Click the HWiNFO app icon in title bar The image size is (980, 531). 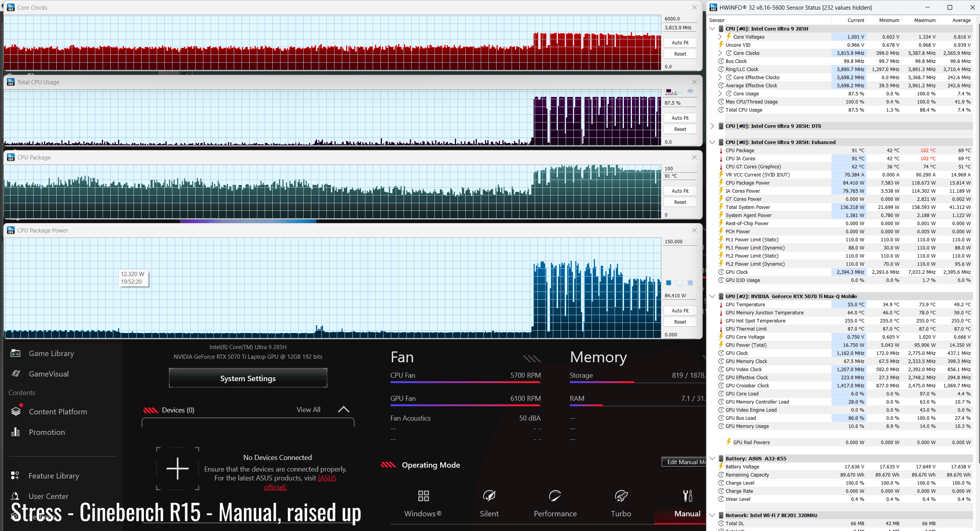tap(713, 7)
